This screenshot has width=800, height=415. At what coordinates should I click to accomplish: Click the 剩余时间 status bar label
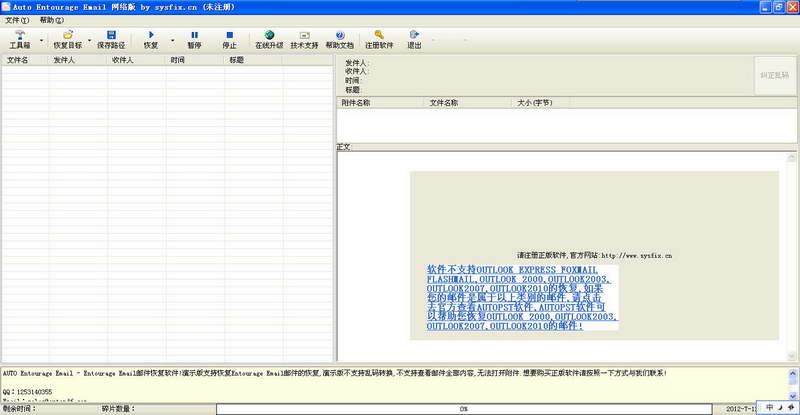tap(19, 408)
